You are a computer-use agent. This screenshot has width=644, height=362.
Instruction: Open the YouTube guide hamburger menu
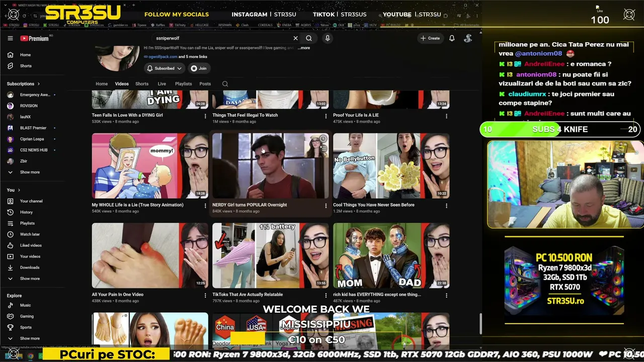pos(10,38)
